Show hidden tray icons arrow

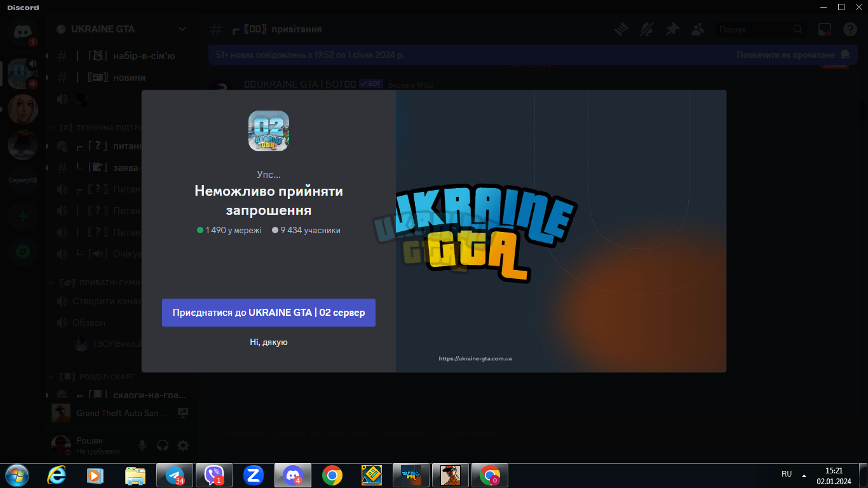(x=804, y=475)
